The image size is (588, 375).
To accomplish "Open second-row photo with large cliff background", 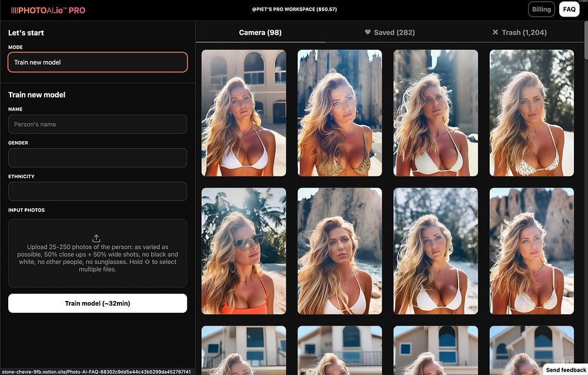I will coord(340,251).
